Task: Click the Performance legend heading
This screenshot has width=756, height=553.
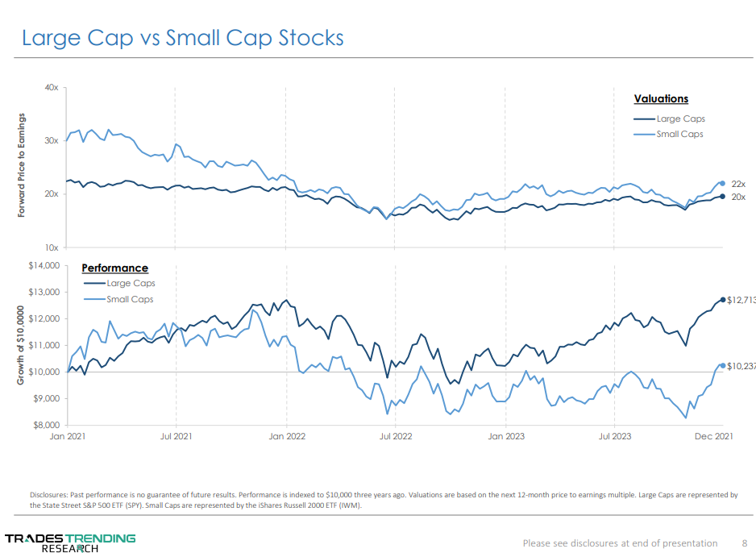Action: click(x=115, y=268)
